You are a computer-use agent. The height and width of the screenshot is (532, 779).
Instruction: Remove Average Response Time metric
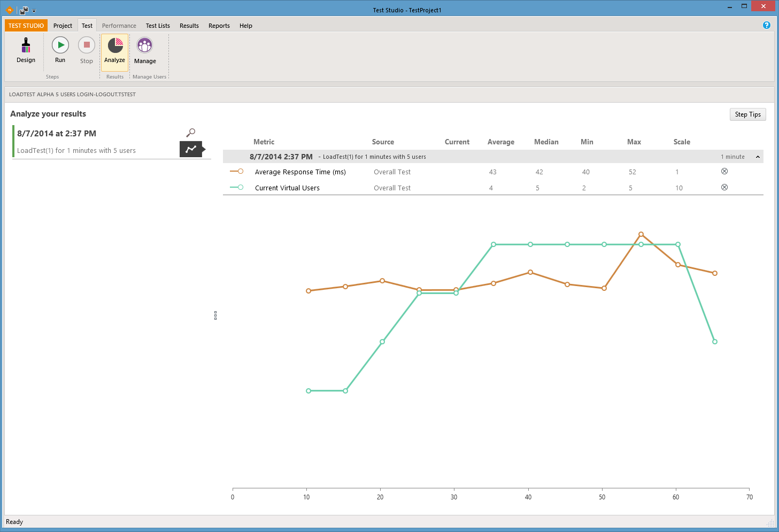[x=724, y=171]
